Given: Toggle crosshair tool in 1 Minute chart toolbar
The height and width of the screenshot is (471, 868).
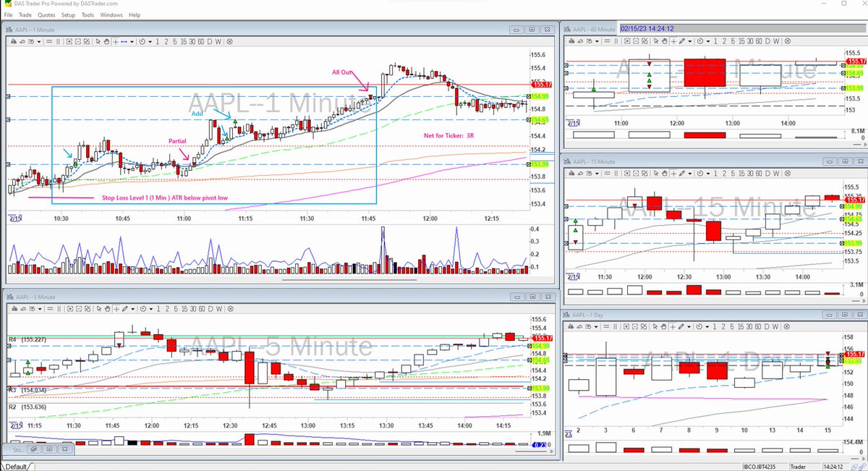Looking at the screenshot, I should (116, 42).
